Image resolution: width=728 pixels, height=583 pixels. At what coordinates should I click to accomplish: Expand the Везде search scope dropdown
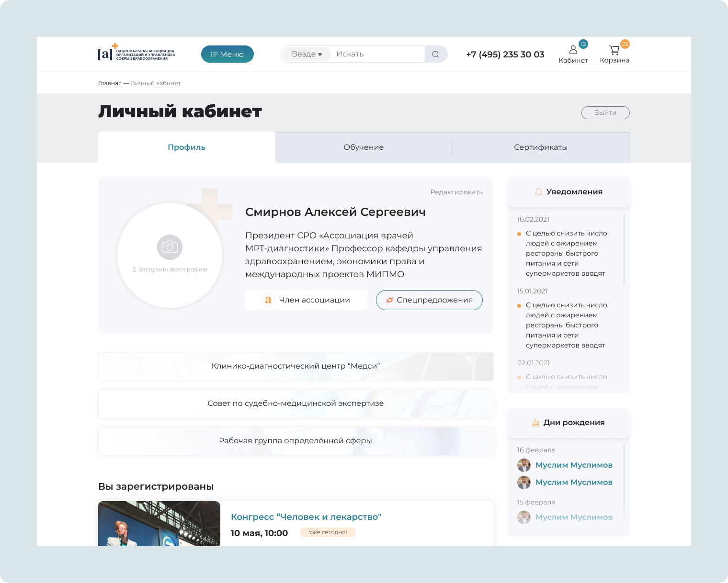coord(307,54)
